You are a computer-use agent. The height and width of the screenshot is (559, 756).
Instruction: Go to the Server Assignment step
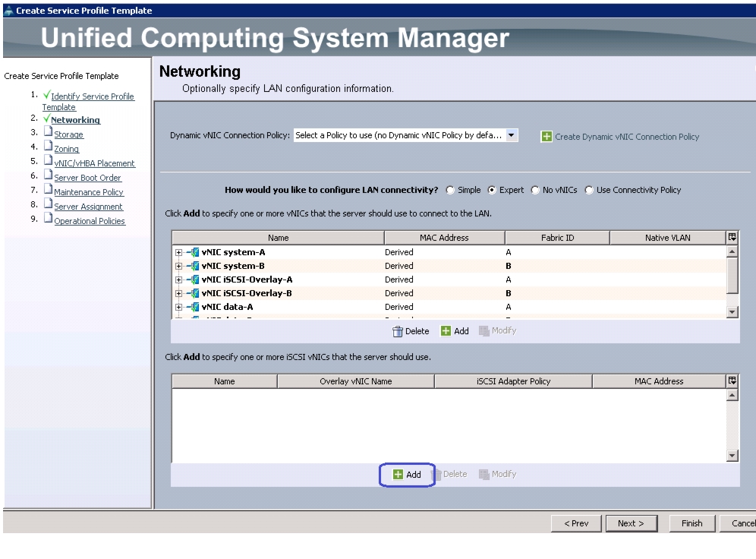[x=88, y=207]
